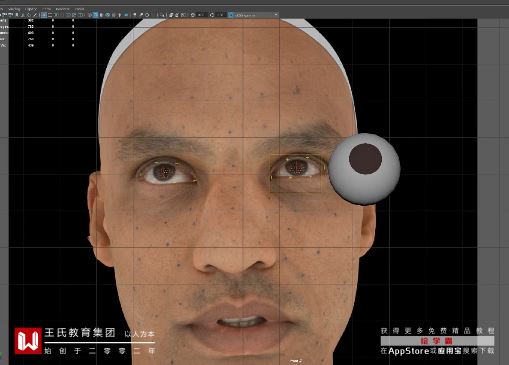Toggle the Safe Action display
509x365 pixels.
[x=74, y=15]
